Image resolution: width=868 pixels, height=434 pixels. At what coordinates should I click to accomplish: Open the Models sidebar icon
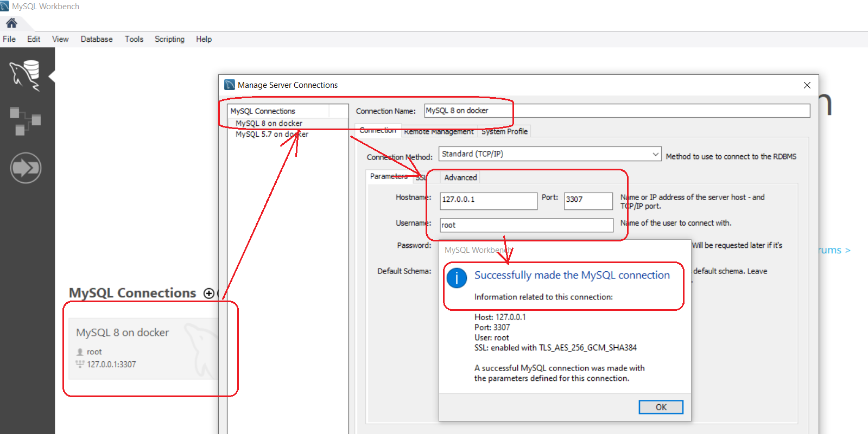coord(25,121)
